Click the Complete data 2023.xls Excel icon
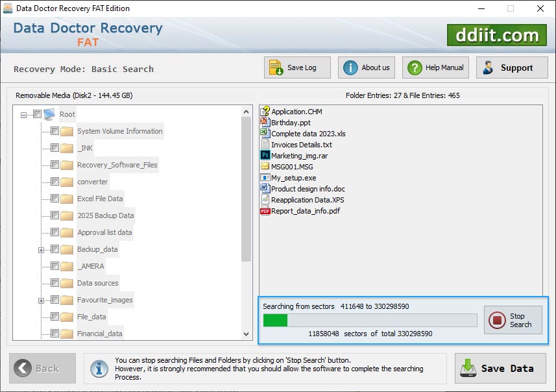Screen dimensions: 556x392 (264, 133)
